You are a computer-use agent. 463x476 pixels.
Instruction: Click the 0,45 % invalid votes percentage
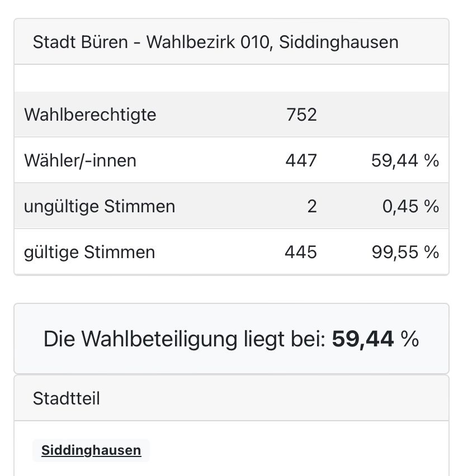pos(410,207)
